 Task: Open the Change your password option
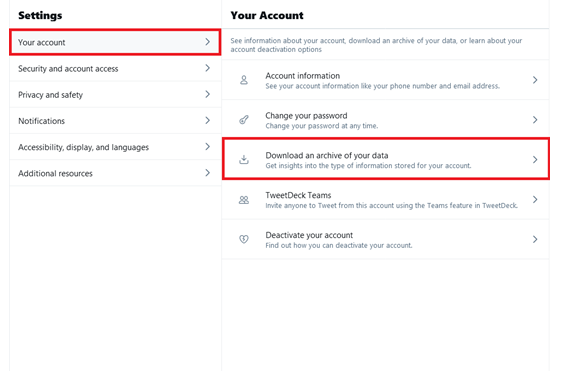tap(386, 120)
